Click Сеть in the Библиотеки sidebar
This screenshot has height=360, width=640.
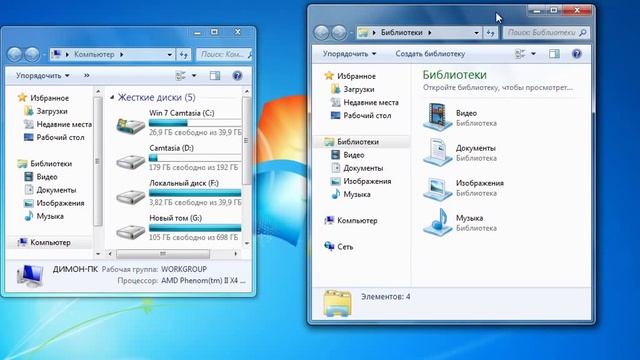[339, 247]
